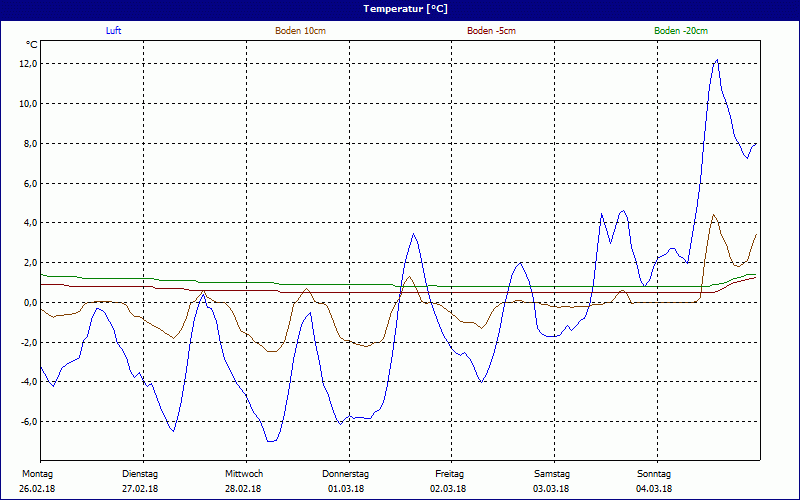Select the Luft legend label
This screenshot has height=500, width=800.
pyautogui.click(x=114, y=31)
